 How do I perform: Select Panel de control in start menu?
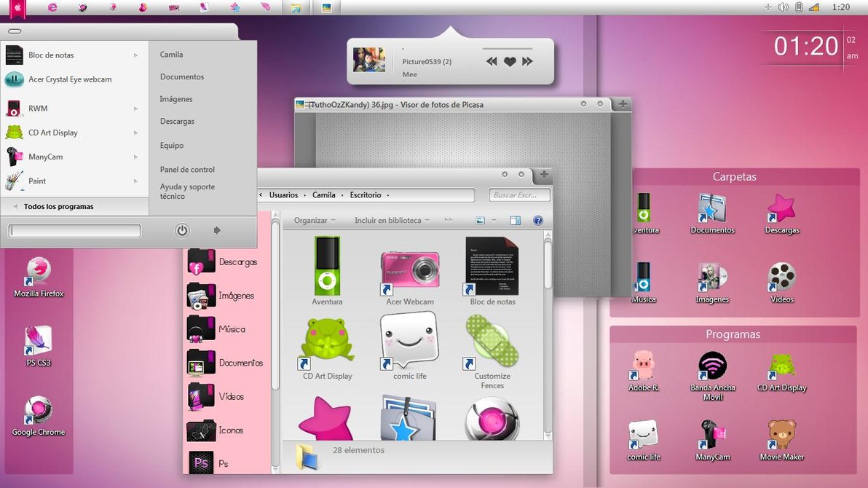pos(187,170)
